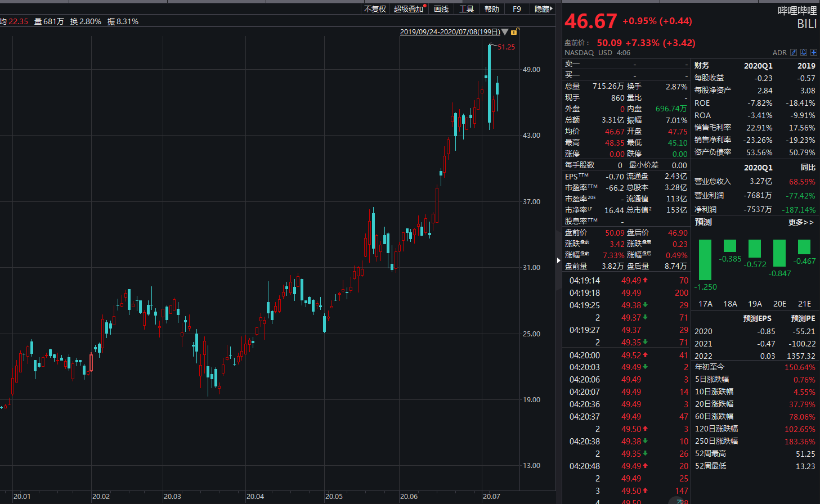Click the 最高 price 48.35
This screenshot has height=504, width=820.
(x=615, y=143)
